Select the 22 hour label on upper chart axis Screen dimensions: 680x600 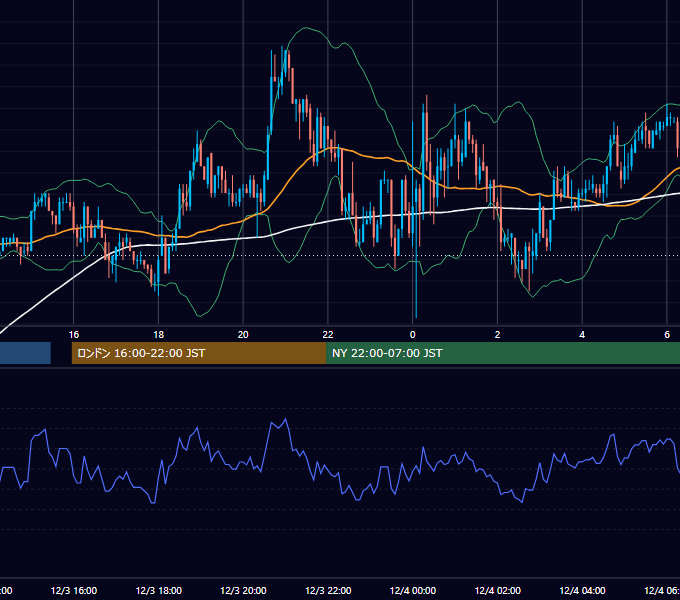click(328, 335)
